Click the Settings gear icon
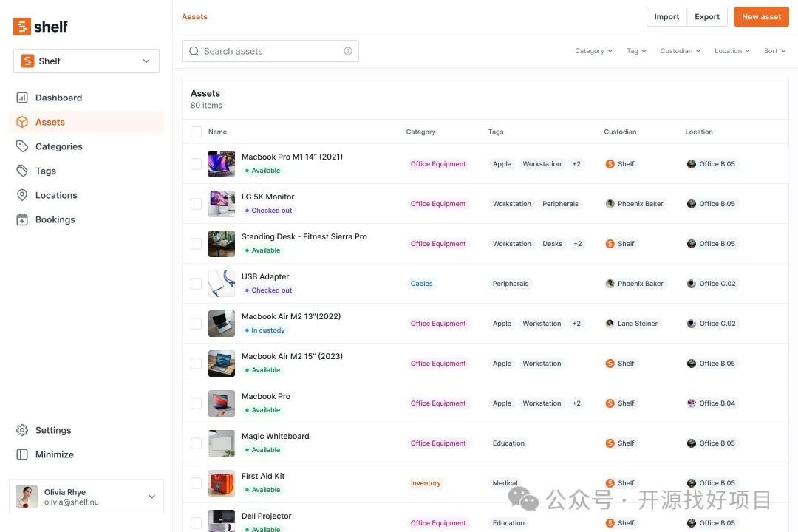798x532 pixels. point(22,430)
